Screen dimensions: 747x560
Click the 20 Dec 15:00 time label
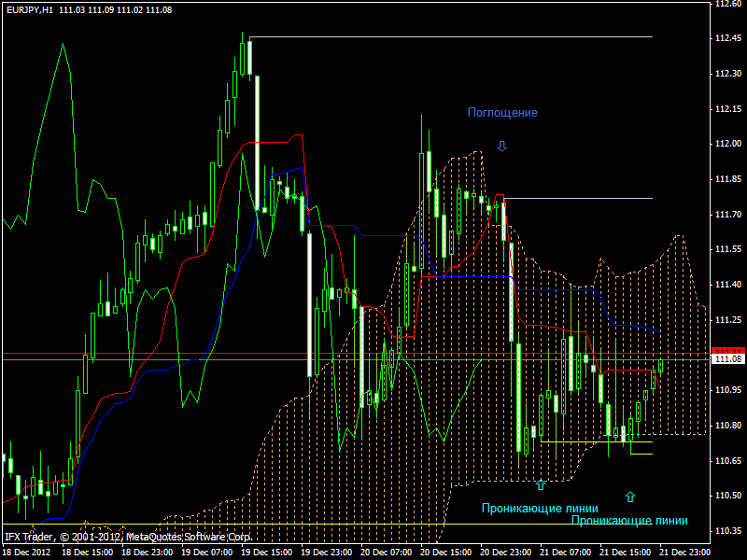pos(447,553)
